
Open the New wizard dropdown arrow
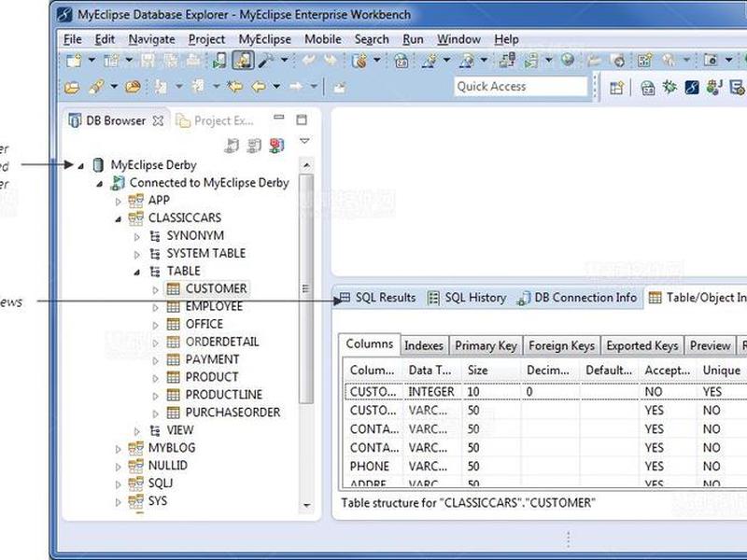tap(92, 60)
